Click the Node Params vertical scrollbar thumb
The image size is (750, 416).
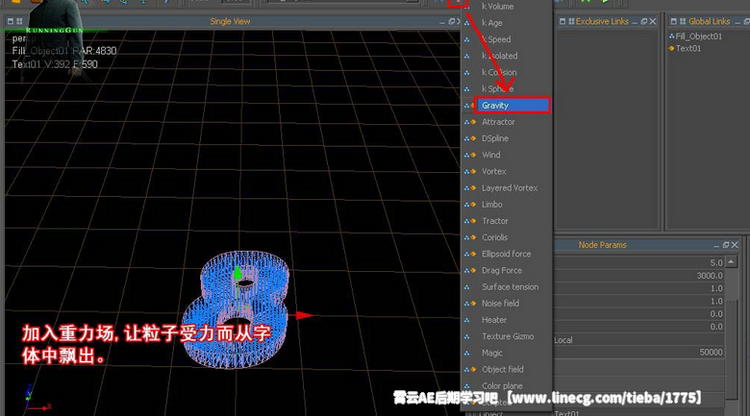731,349
